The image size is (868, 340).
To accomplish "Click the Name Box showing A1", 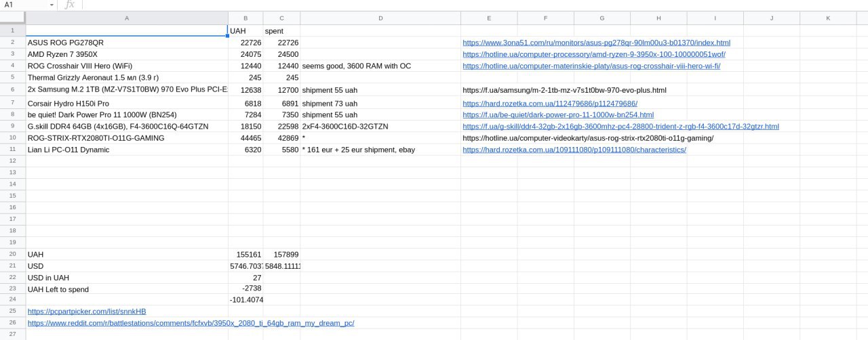I will pyautogui.click(x=24, y=5).
